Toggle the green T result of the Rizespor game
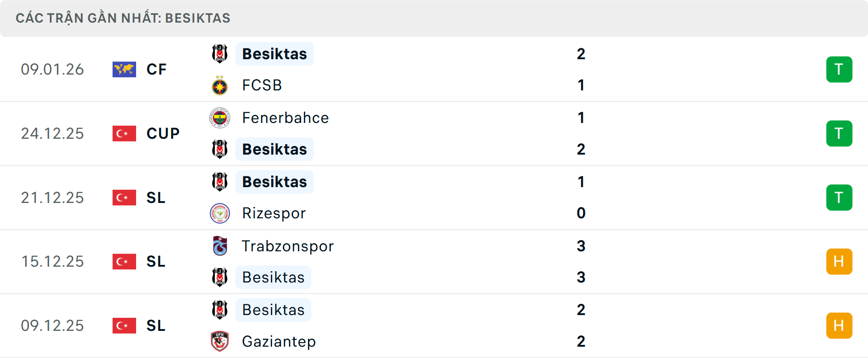 click(839, 198)
